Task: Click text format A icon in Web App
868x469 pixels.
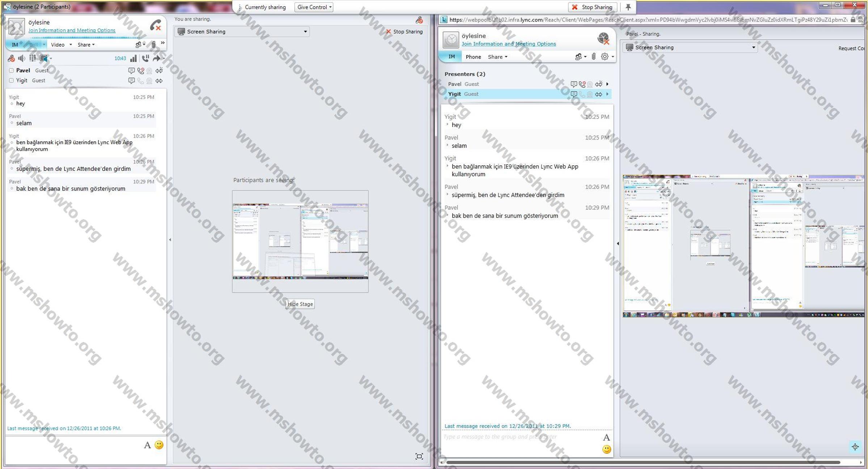Action: click(606, 438)
